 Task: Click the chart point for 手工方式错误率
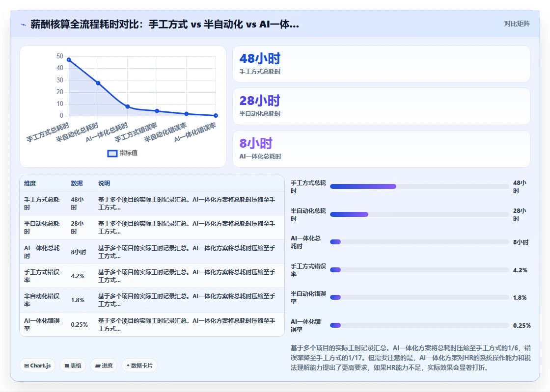click(x=157, y=111)
